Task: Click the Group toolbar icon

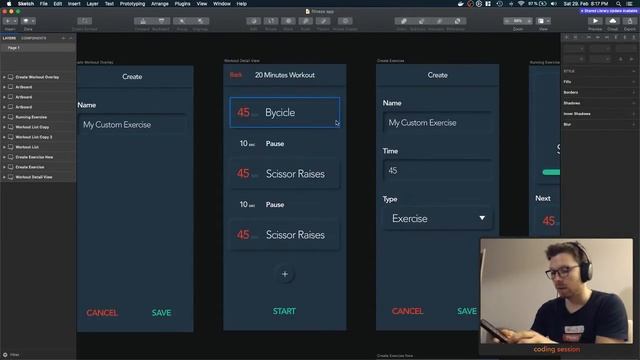Action: pyautogui.click(x=182, y=21)
